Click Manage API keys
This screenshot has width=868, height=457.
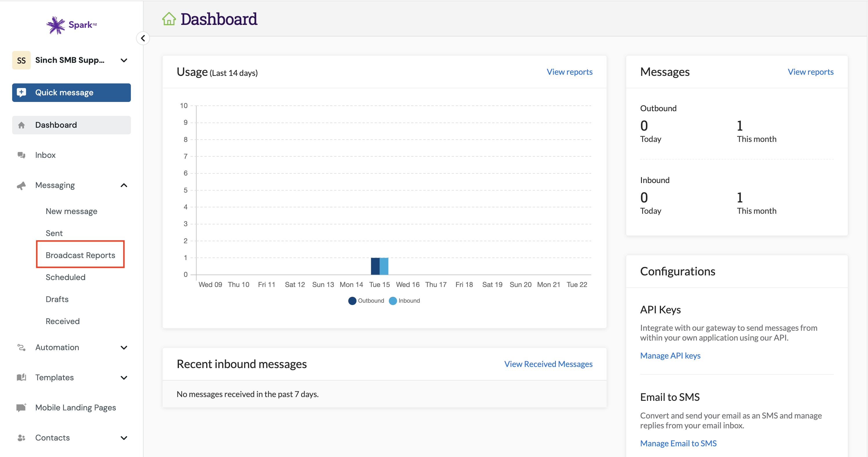tap(670, 355)
